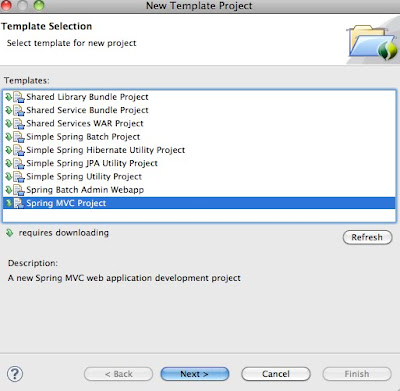The height and width of the screenshot is (391, 400).
Task: Click the disabled Finish button
Action: tap(357, 374)
